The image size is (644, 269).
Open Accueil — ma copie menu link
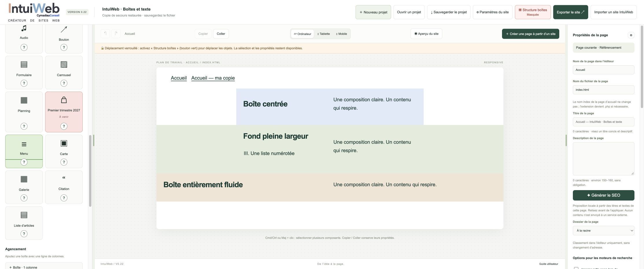(x=213, y=78)
